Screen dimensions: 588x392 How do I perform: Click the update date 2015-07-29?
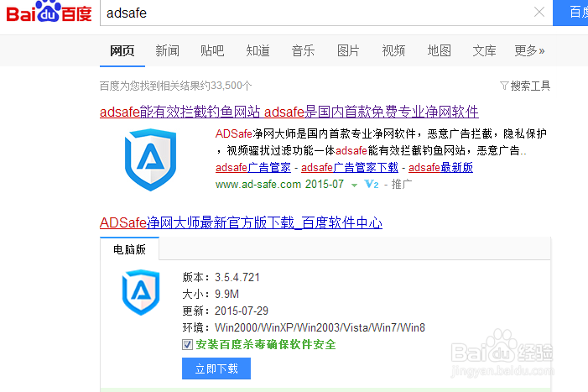coord(242,311)
